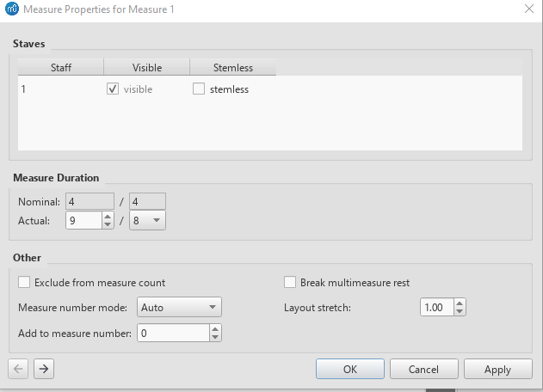Click the Cancel button
Screen dimensions: 543x392
click(423, 369)
